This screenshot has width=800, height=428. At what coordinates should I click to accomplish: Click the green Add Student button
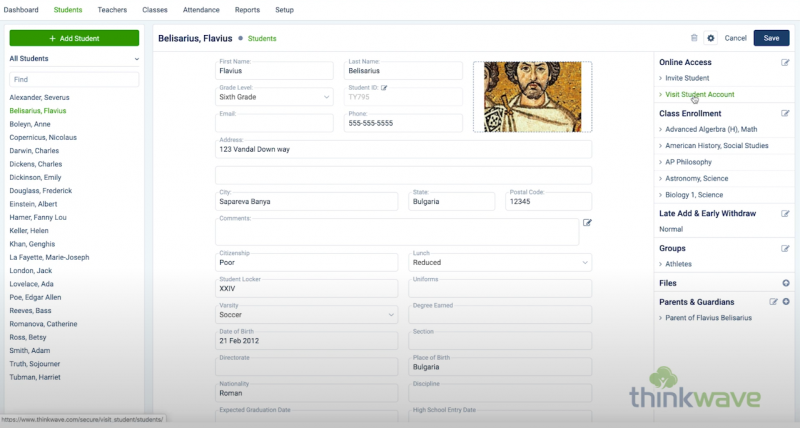point(74,38)
